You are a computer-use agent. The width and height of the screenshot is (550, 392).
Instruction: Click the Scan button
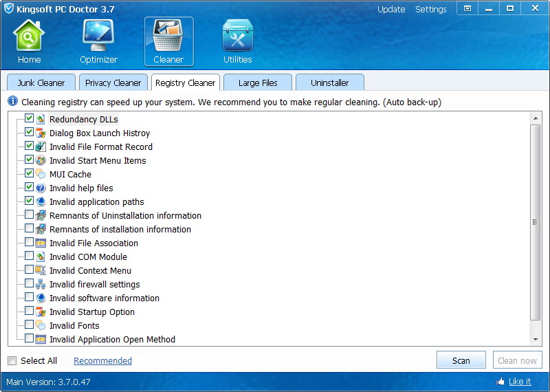pos(461,360)
